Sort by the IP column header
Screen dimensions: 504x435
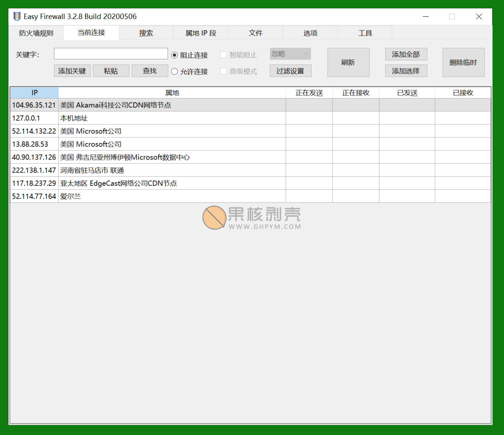click(34, 93)
